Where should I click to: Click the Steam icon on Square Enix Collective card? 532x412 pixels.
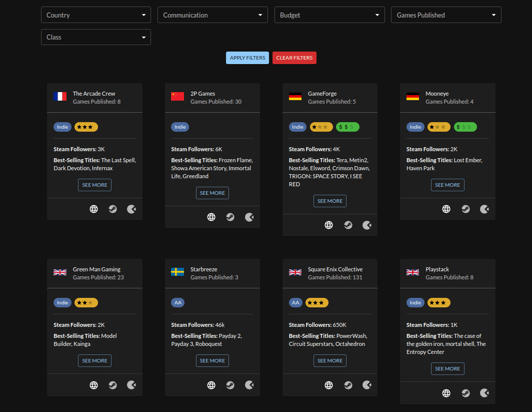coord(348,385)
